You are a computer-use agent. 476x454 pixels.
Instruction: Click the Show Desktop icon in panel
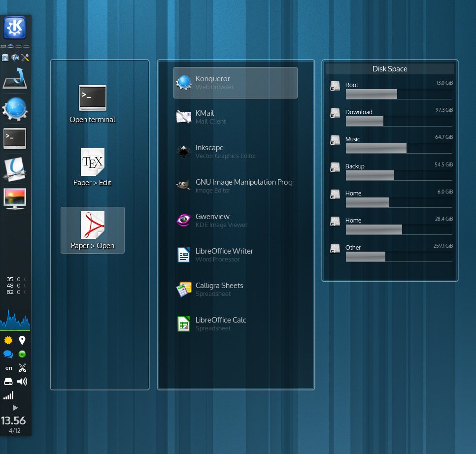(15, 79)
